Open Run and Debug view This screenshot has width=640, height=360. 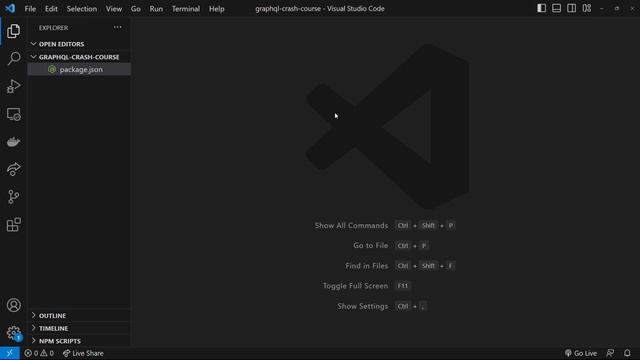coord(13,86)
